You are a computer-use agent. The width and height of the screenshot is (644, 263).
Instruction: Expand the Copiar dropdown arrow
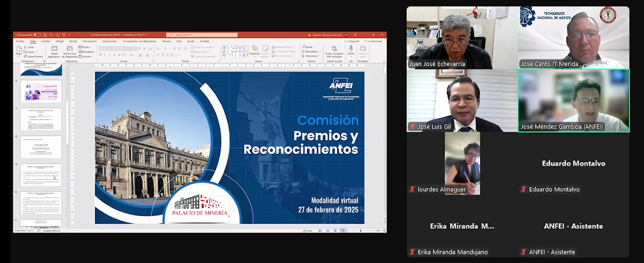click(x=36, y=52)
